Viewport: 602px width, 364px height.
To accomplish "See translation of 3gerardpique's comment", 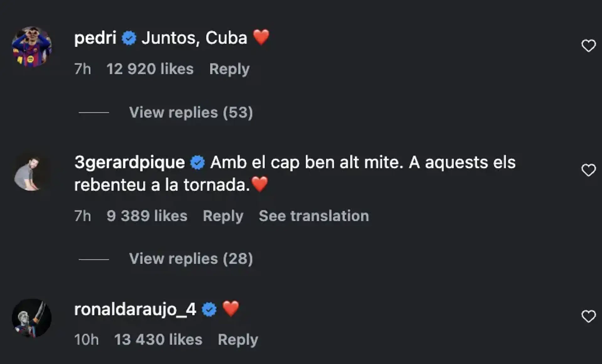I will tap(314, 216).
